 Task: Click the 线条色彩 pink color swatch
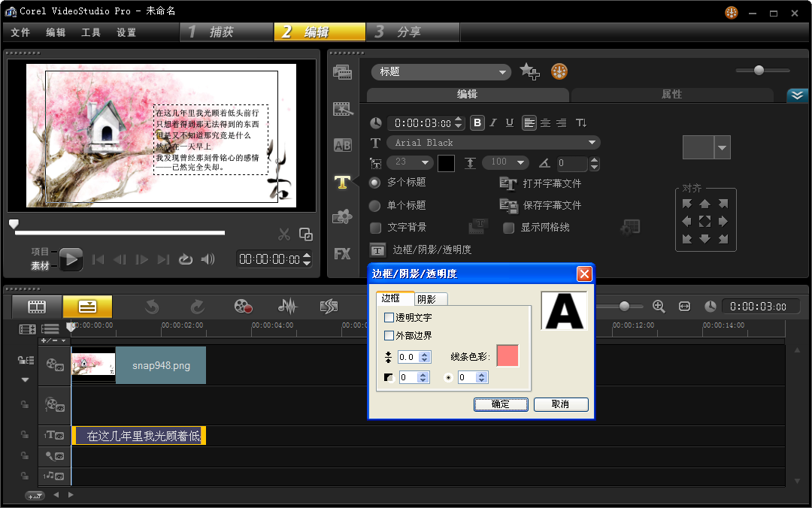click(x=507, y=354)
